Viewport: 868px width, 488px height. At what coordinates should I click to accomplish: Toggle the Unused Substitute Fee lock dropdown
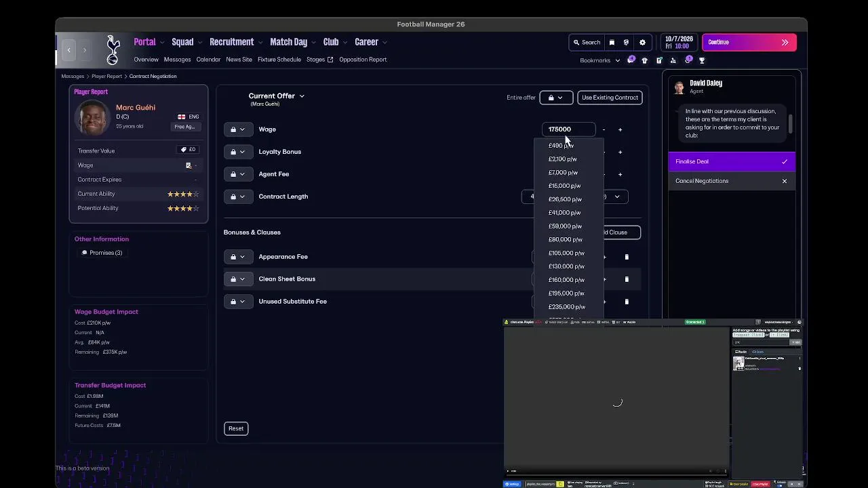[237, 302]
